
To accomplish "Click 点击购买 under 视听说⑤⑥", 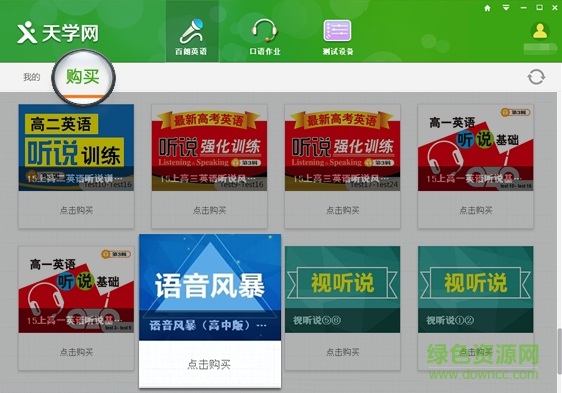I will pyautogui.click(x=342, y=352).
